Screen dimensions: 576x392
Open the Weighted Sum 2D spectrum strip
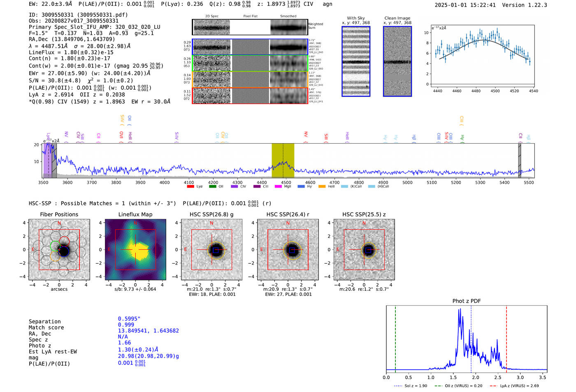(250, 27)
